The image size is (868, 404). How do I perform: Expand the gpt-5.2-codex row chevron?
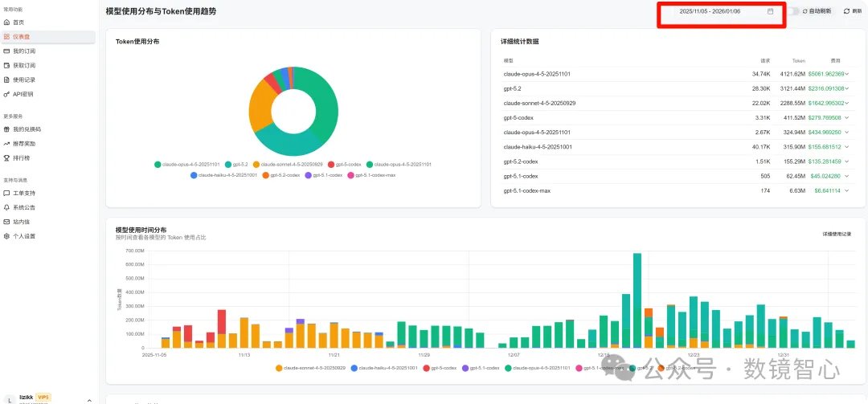[848, 161]
